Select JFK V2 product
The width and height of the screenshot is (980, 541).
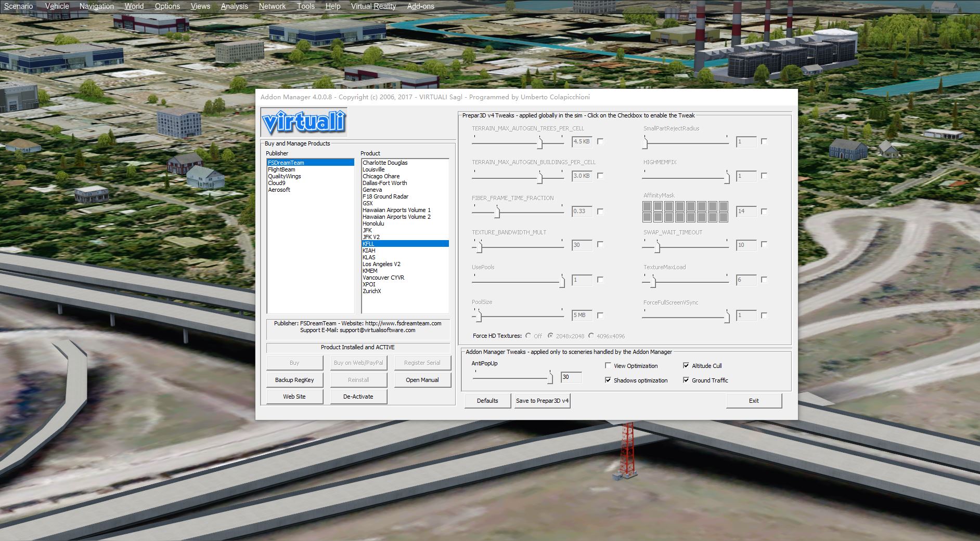tap(405, 237)
